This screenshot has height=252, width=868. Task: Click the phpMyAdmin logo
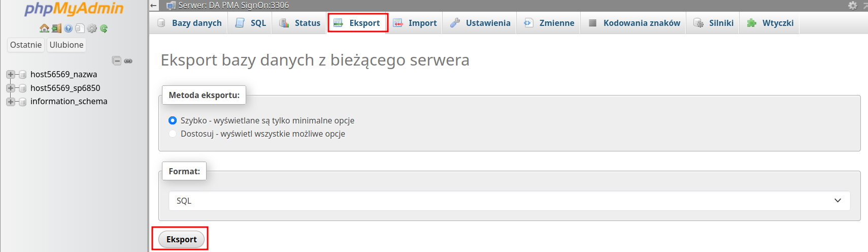74,9
